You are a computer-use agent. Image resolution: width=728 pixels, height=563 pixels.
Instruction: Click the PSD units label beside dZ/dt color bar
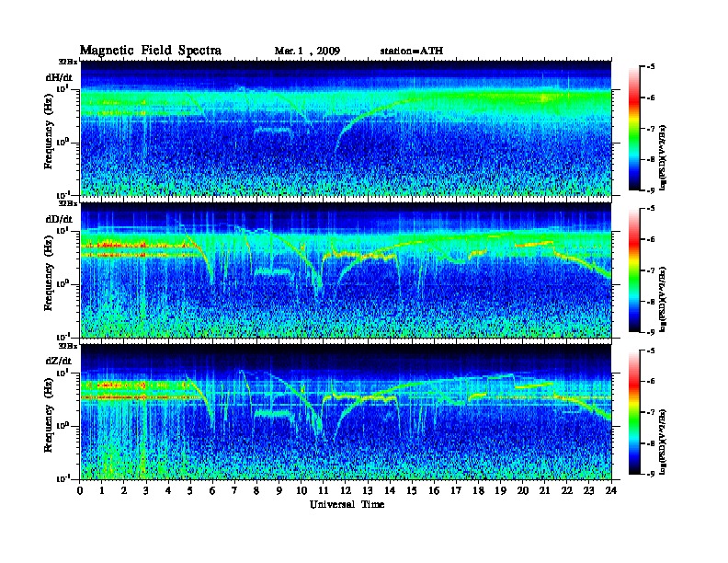(663, 442)
